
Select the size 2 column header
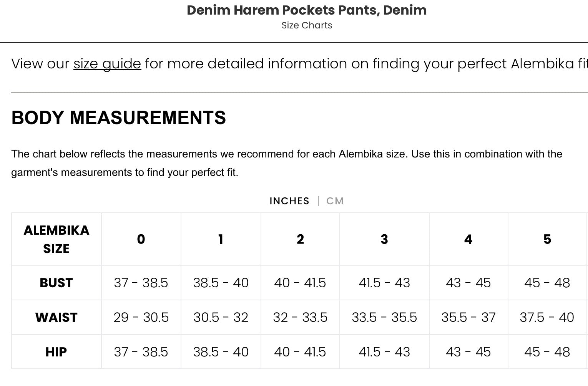tap(301, 239)
